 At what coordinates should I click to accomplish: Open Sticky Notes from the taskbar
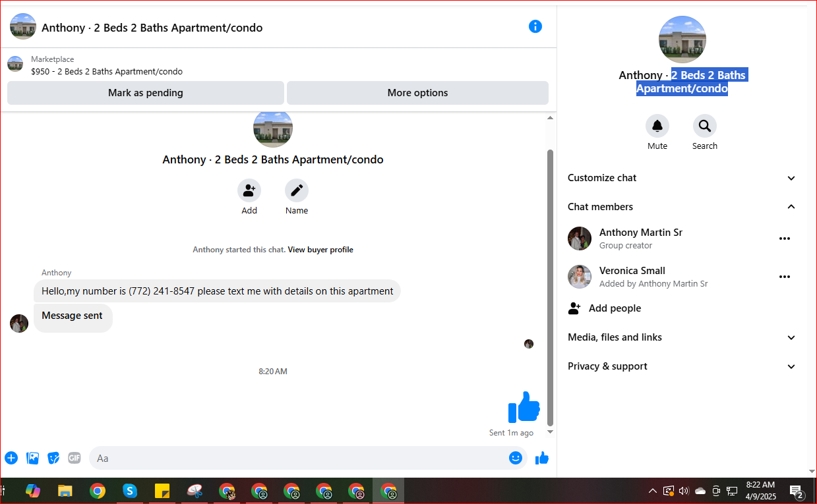(162, 491)
